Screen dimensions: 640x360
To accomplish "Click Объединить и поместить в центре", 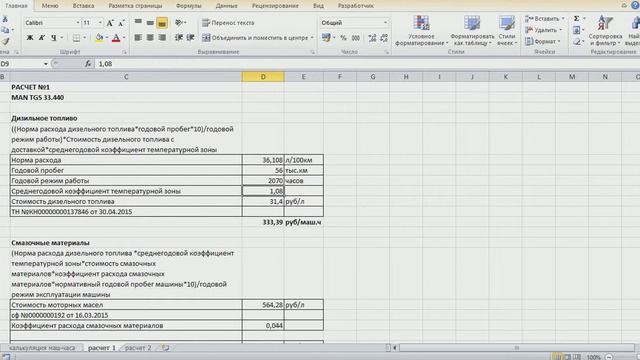I will pos(255,38).
